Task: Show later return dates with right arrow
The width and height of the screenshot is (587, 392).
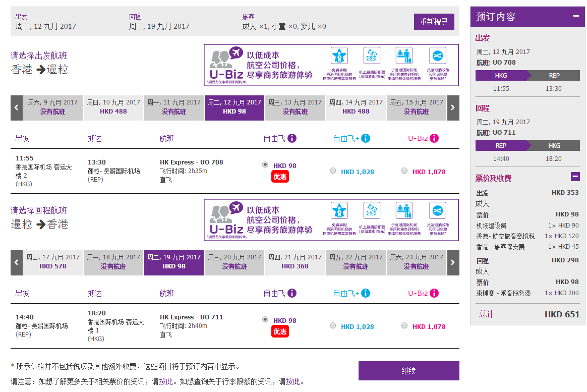Action: (453, 263)
